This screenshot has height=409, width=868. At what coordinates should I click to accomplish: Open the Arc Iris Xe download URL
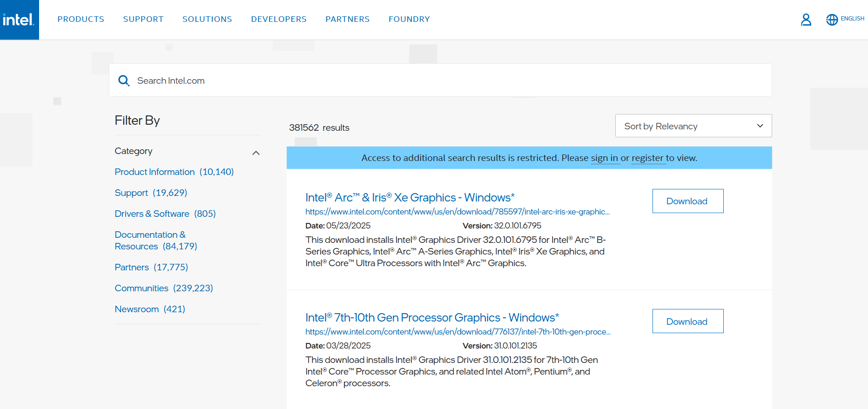click(458, 212)
